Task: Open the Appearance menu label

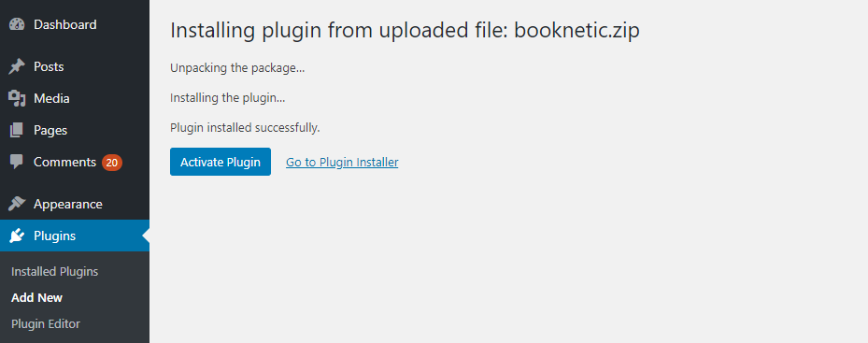Action: pyautogui.click(x=68, y=204)
